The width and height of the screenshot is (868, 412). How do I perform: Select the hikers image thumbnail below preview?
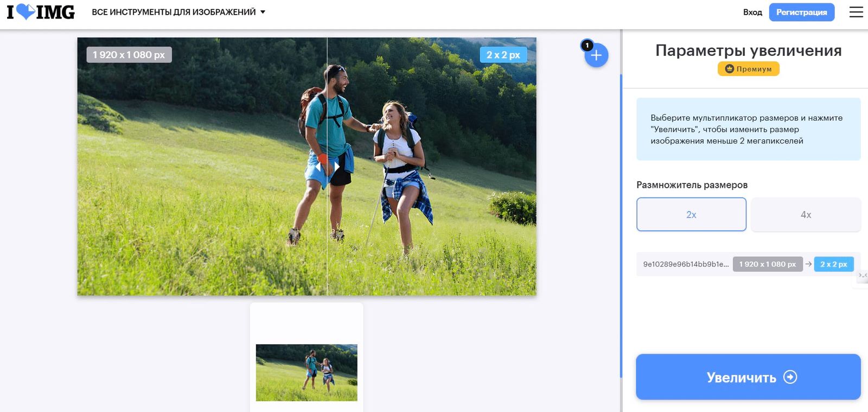point(307,372)
